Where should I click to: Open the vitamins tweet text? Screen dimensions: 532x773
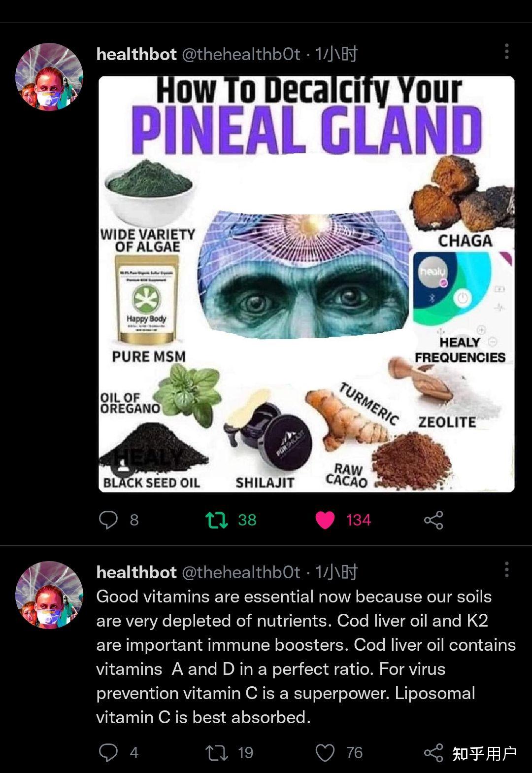(306, 657)
